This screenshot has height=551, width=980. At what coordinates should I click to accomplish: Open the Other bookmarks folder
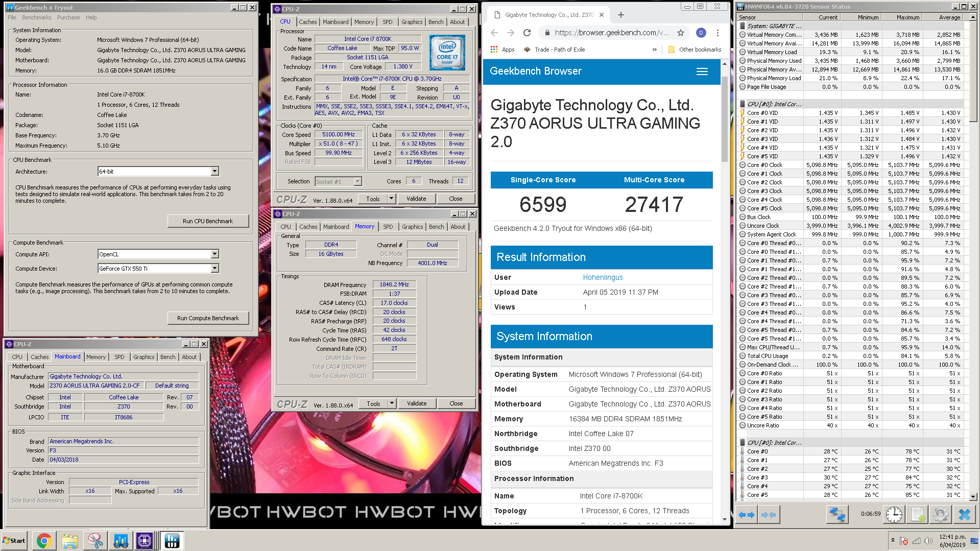pyautogui.click(x=695, y=50)
